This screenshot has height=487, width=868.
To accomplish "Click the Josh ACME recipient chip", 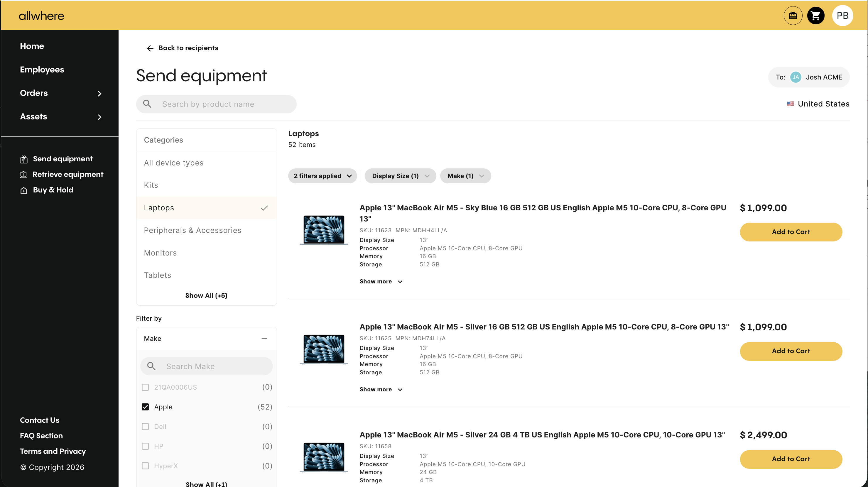I will pos(809,77).
